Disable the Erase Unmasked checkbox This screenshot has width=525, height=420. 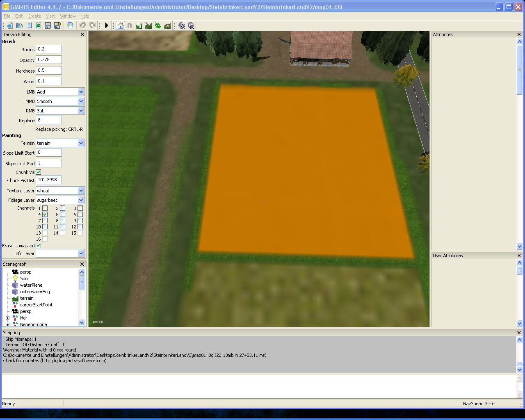tap(39, 246)
